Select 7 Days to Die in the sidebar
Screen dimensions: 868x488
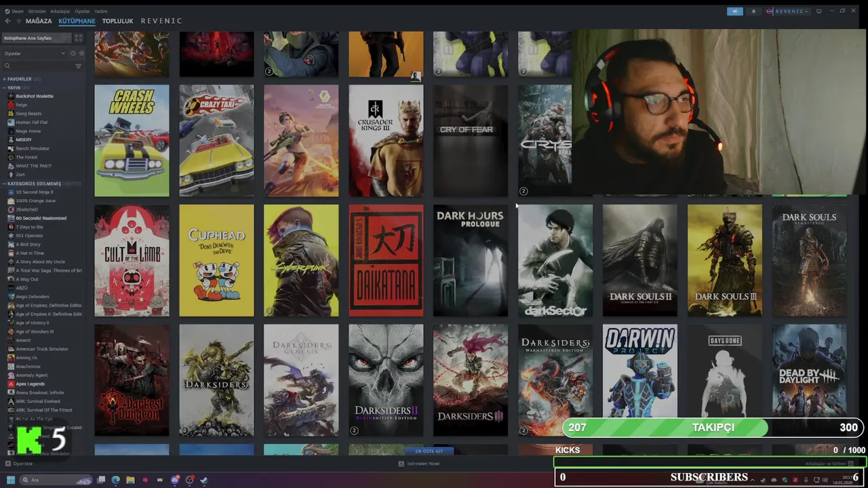point(29,227)
